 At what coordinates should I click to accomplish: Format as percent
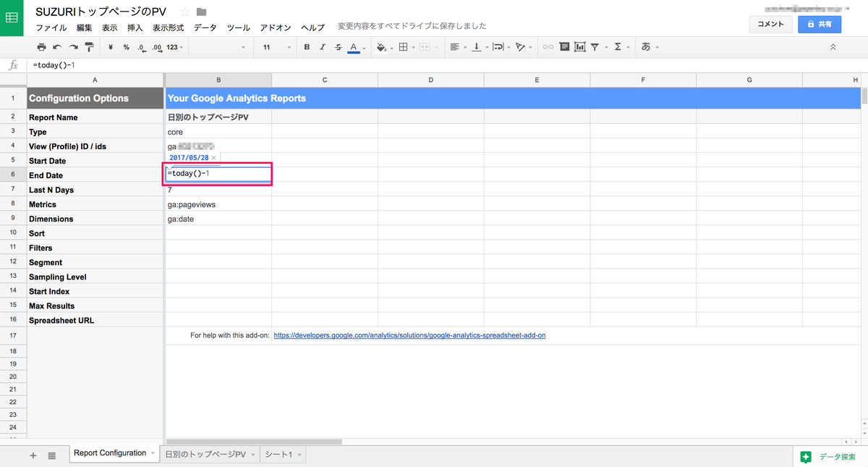(126, 47)
